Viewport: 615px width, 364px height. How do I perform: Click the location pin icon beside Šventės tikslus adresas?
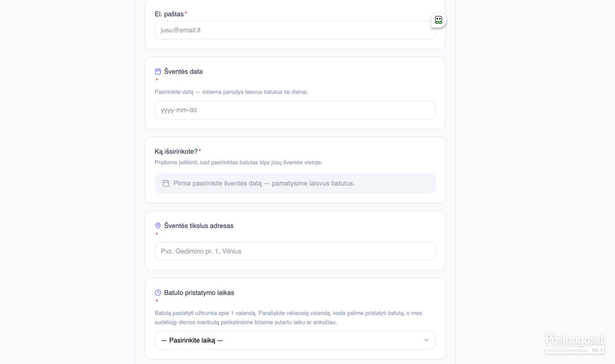[x=158, y=226]
